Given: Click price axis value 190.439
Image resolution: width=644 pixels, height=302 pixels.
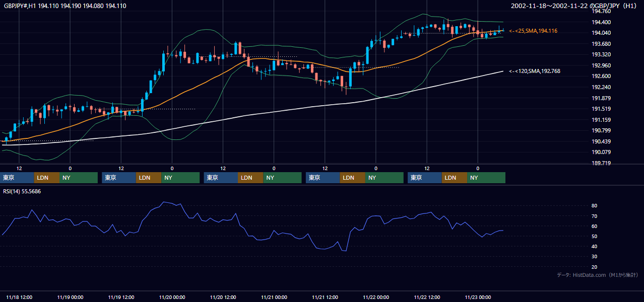Looking at the screenshot, I should [601, 141].
